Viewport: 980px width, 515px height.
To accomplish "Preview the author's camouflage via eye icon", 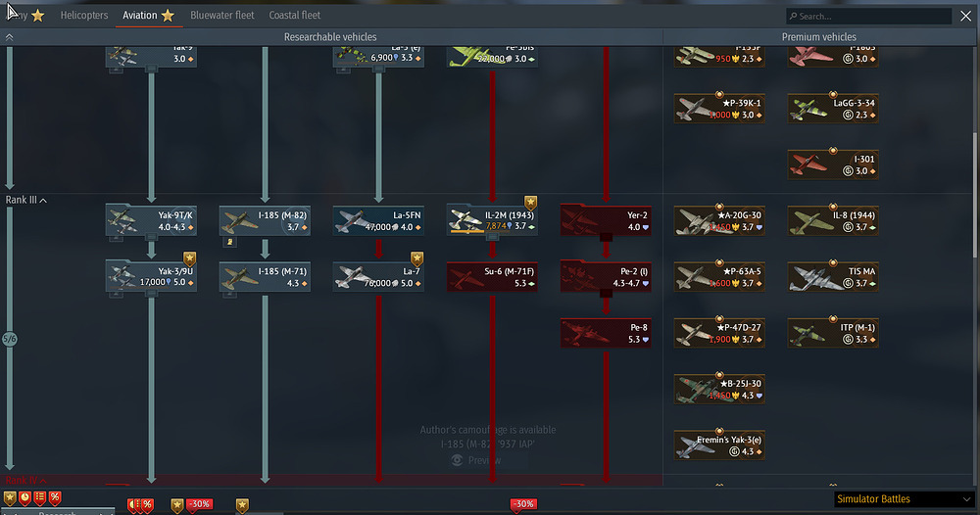I will pos(457,460).
